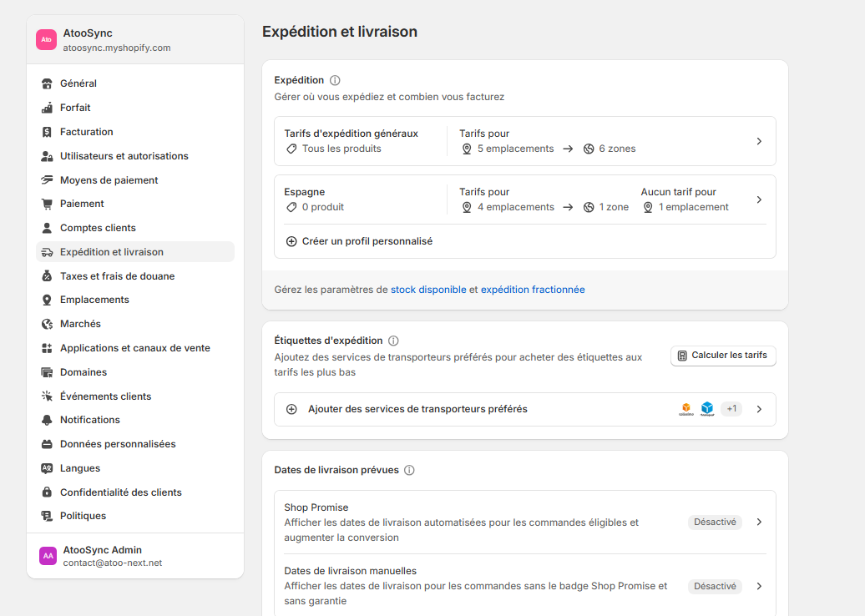Click the Utilisateurs et autorisations icon
The height and width of the screenshot is (616, 865).
(47, 156)
